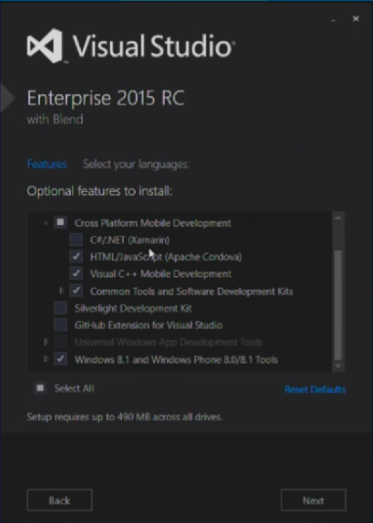Viewport: 373px width, 523px height.
Task: Select the C#/.NET (Xamarin) label
Action: (x=130, y=240)
